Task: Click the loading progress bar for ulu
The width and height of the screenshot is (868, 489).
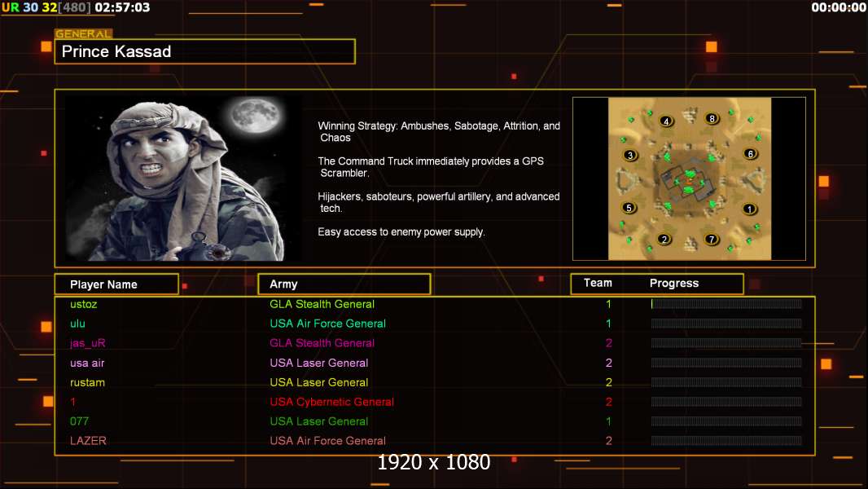Action: coord(726,324)
